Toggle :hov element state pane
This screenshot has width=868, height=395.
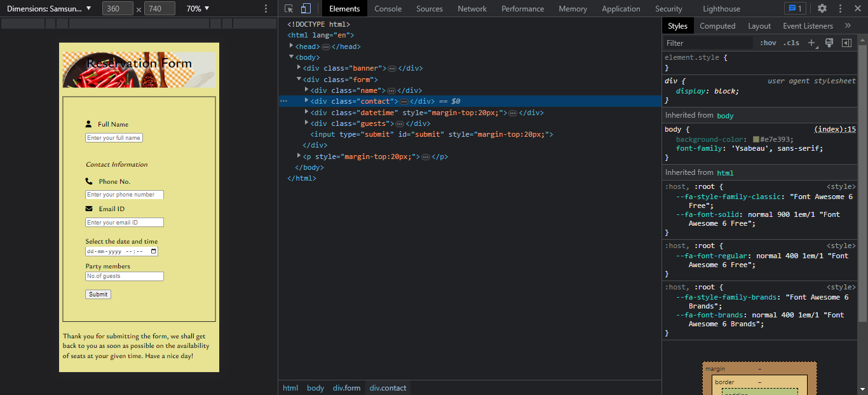tap(768, 42)
